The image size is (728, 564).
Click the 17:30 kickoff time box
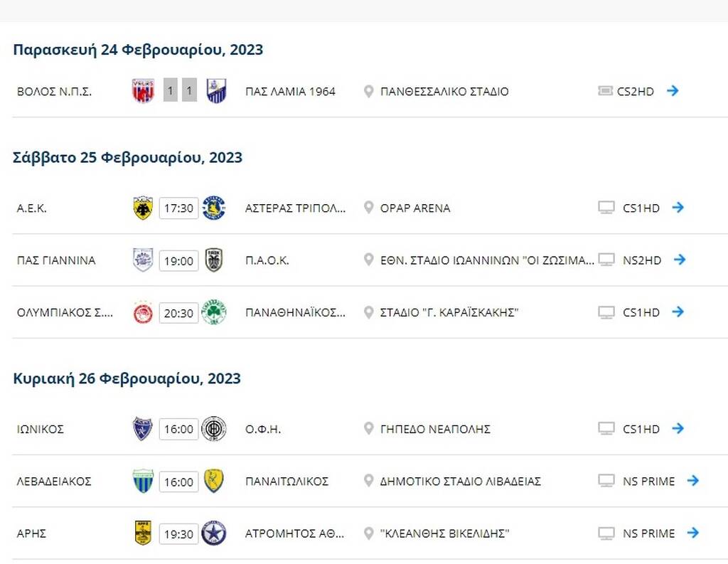178,208
